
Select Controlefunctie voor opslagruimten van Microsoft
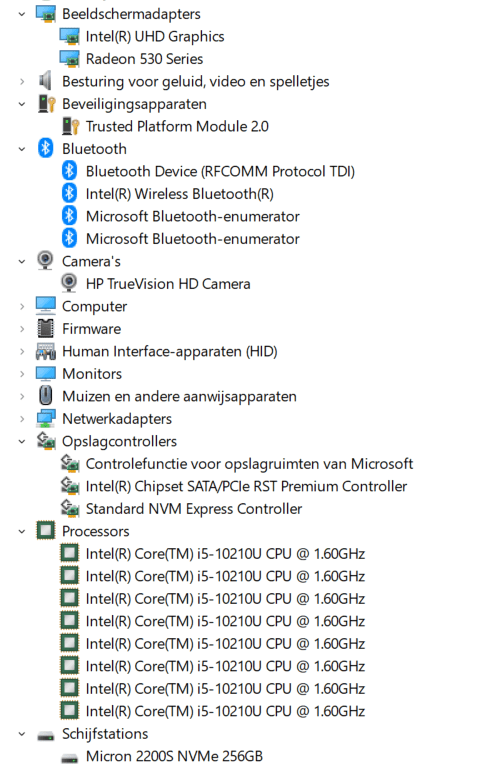pos(249,464)
